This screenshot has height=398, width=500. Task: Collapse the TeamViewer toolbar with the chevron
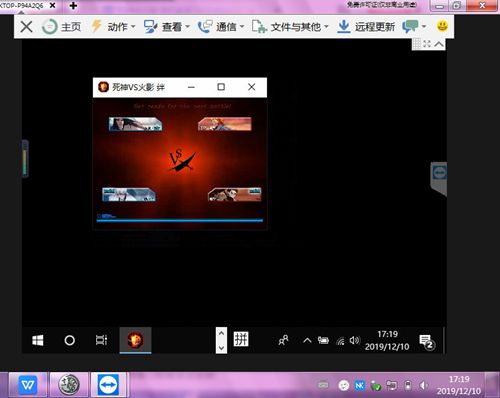(439, 44)
